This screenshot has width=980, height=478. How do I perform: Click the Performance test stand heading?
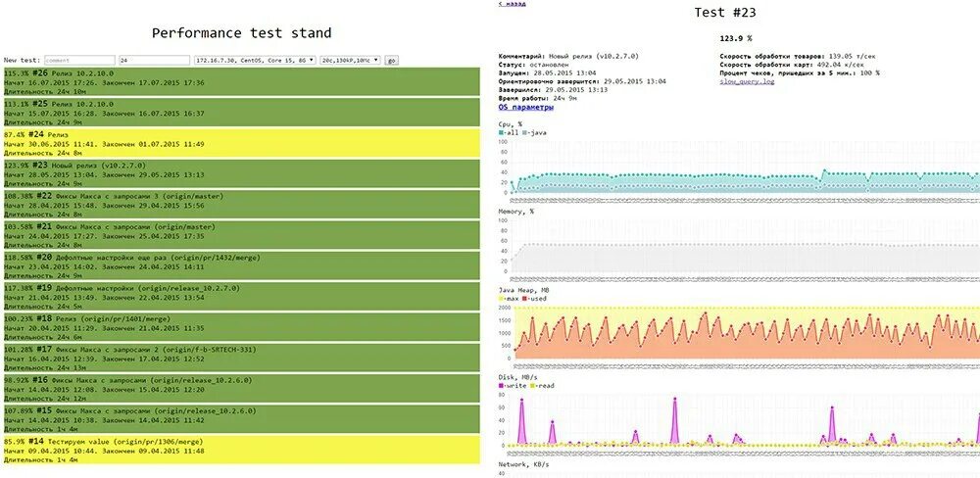coord(241,32)
